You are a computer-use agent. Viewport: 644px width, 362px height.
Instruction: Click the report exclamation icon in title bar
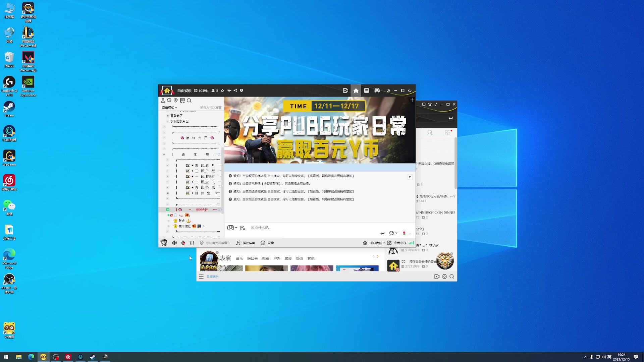tap(241, 90)
